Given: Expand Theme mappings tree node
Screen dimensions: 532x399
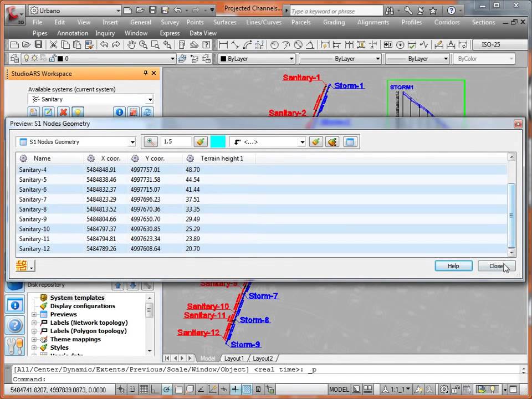Looking at the screenshot, I should click(x=34, y=339).
